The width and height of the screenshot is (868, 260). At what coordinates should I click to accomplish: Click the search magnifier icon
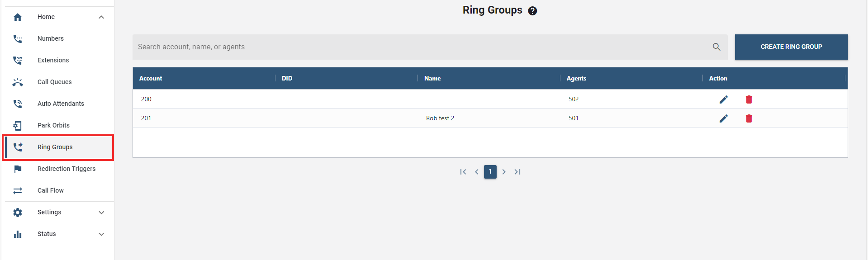[716, 47]
